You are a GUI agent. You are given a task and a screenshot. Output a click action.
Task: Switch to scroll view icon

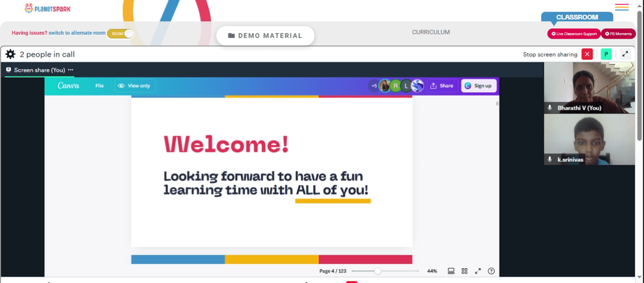[451, 271]
